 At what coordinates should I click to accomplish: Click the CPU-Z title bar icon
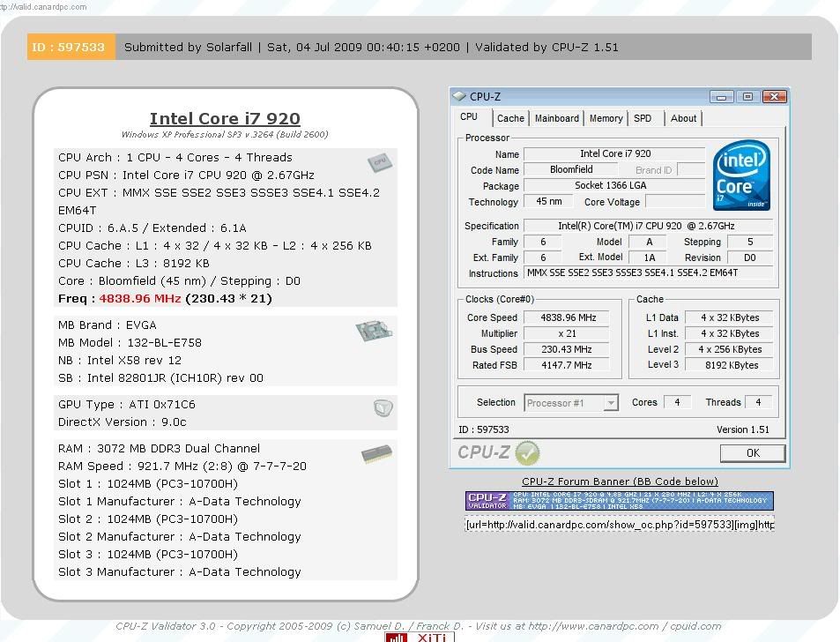pyautogui.click(x=459, y=96)
